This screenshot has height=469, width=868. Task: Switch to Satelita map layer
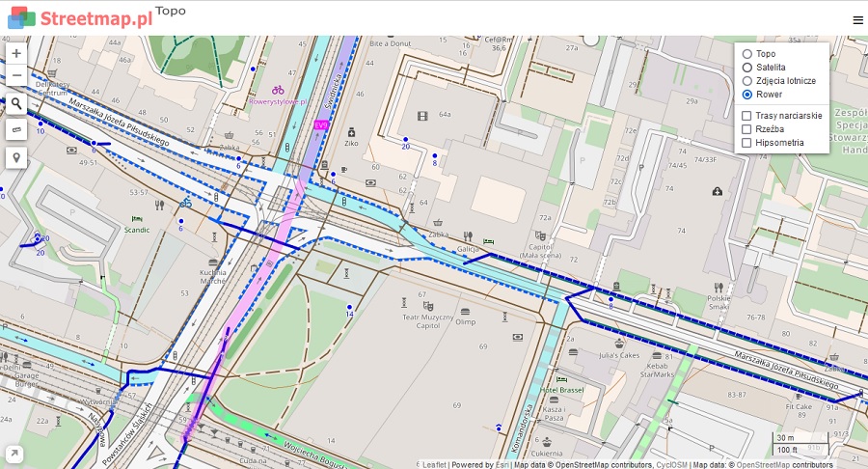tap(747, 68)
